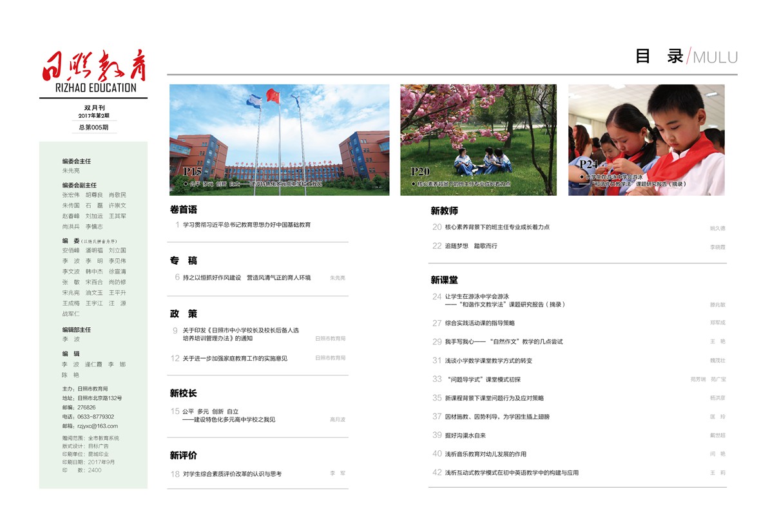Click the 新教师 section heading
This screenshot has width=779, height=532.
click(x=445, y=211)
